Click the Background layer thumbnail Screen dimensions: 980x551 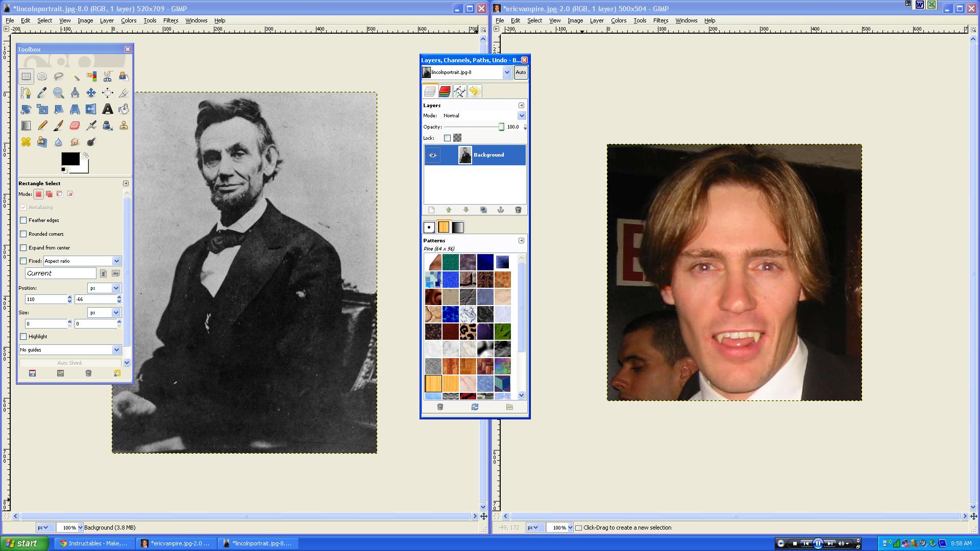(465, 155)
